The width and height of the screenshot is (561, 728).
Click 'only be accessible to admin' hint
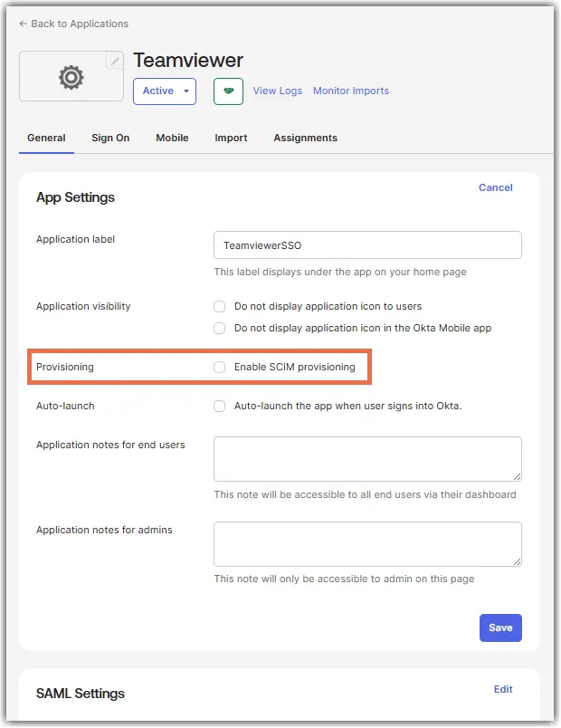click(345, 579)
